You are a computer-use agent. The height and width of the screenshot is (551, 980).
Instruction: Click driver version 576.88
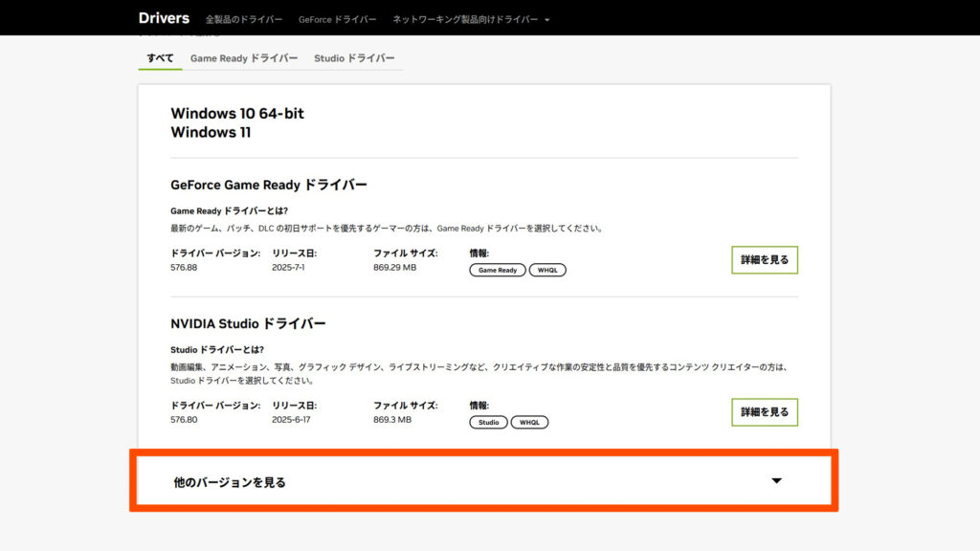coord(184,268)
